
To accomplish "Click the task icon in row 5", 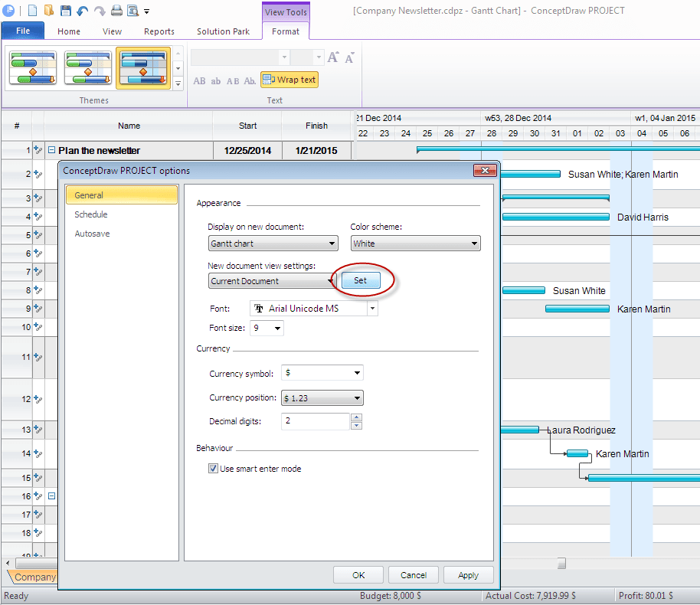I will click(x=38, y=235).
